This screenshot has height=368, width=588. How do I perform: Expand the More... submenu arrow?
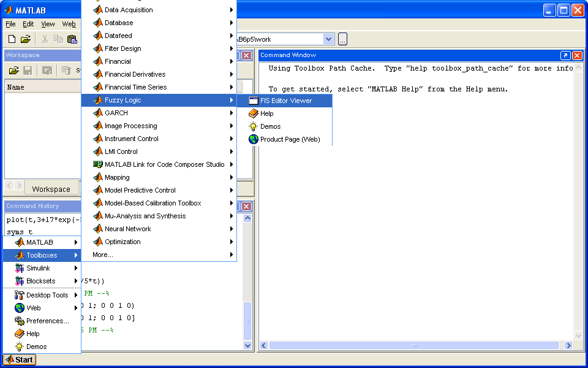(x=232, y=255)
